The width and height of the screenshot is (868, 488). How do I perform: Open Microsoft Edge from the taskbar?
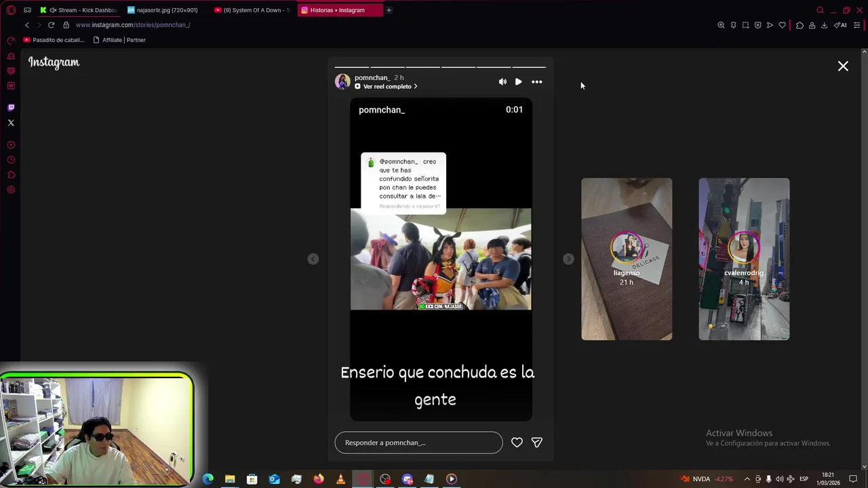208,479
